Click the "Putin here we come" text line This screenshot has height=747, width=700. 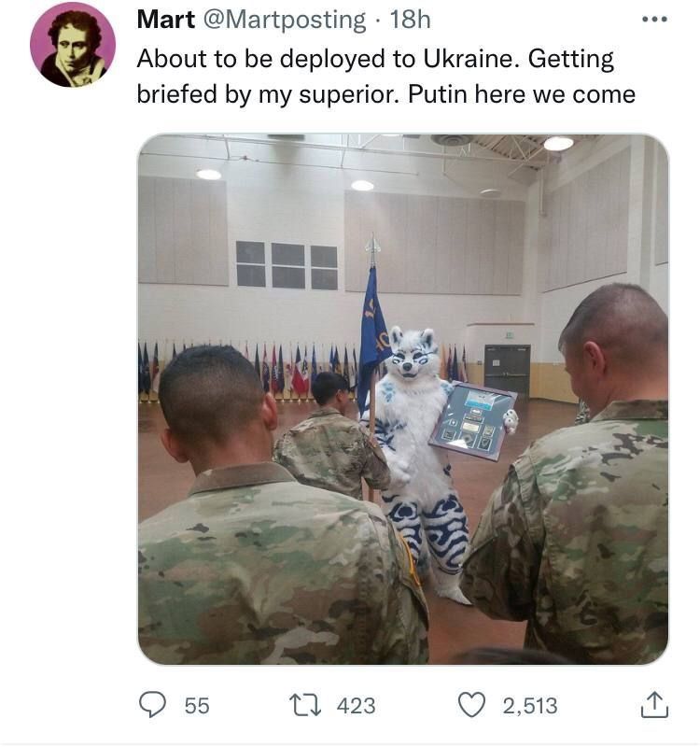tap(522, 94)
